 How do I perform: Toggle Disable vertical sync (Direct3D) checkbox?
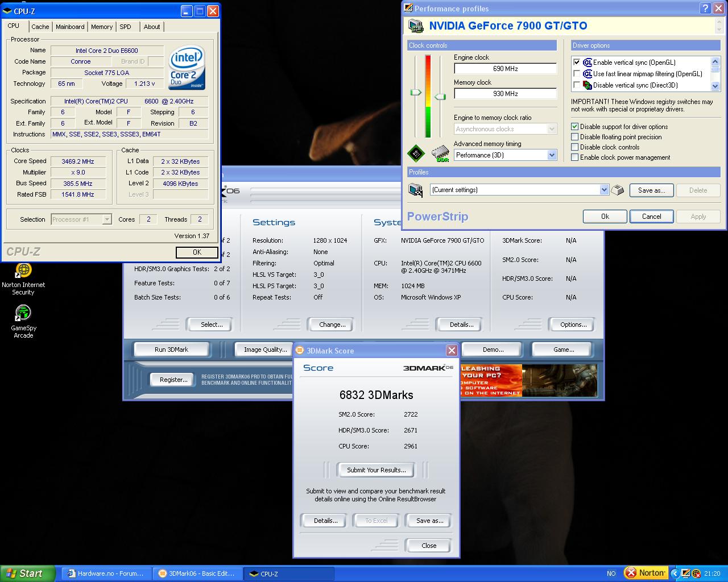tap(577, 85)
